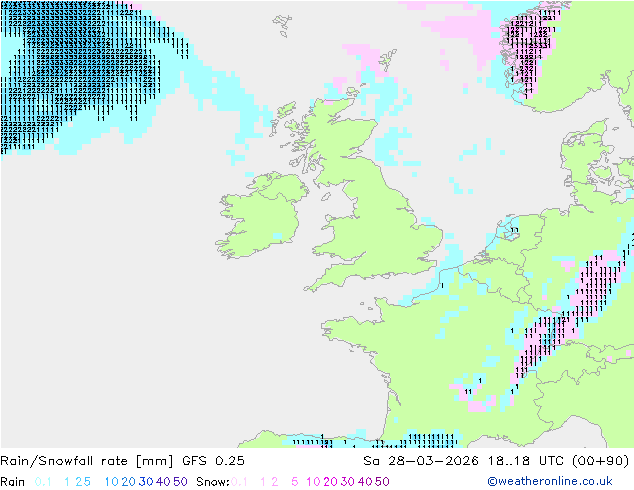
Task: Pick the rain legend value 40
Action: coord(163,482)
